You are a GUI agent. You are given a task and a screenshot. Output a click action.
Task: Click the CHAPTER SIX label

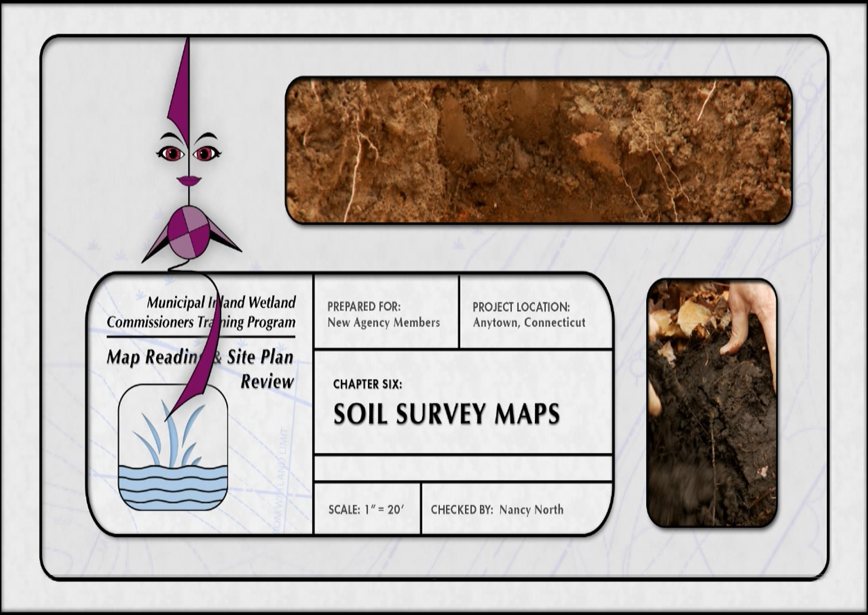[368, 384]
